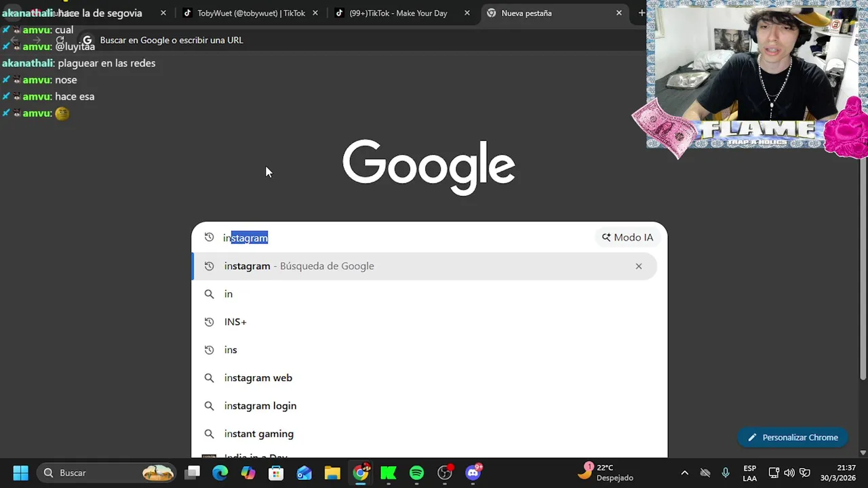Close the Nueva pestaña tab
The image size is (868, 488).
[x=619, y=13]
